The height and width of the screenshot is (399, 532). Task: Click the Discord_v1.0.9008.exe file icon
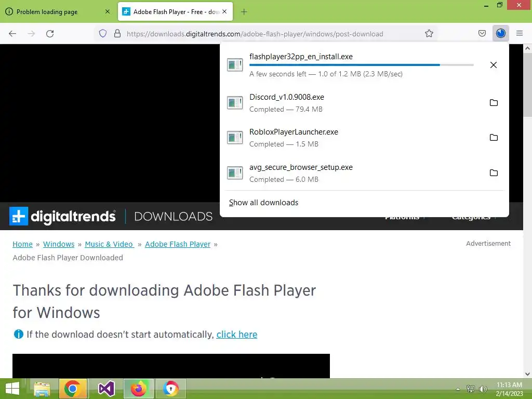pyautogui.click(x=235, y=102)
